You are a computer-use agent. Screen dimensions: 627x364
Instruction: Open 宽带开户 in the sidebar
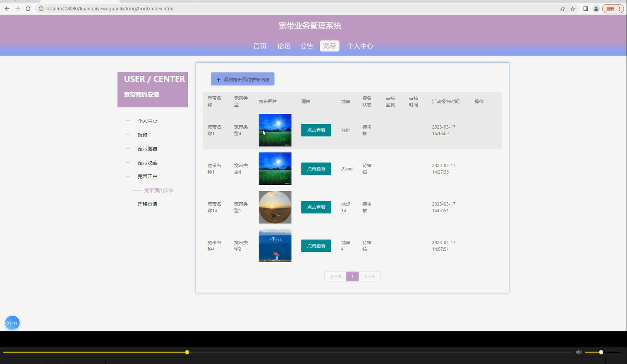pyautogui.click(x=147, y=177)
